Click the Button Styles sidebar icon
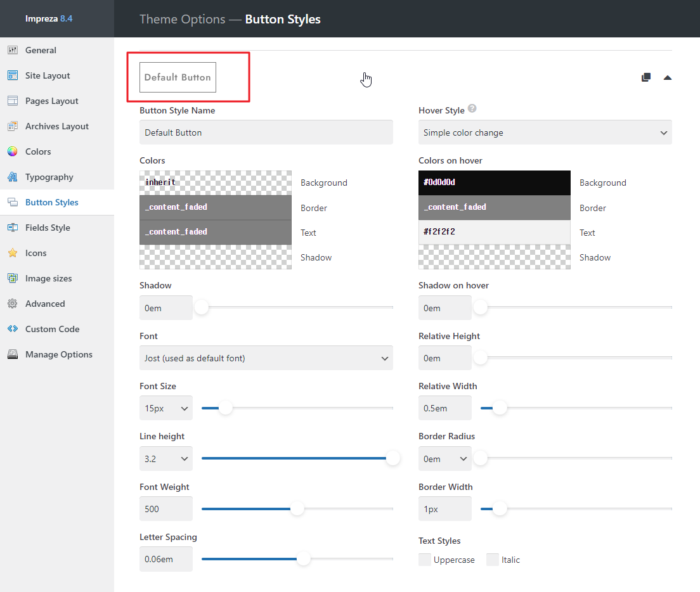The width and height of the screenshot is (700, 592). [13, 203]
